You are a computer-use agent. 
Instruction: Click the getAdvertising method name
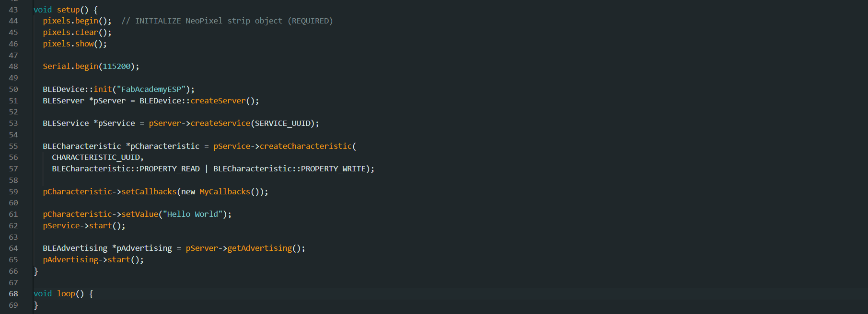point(259,248)
